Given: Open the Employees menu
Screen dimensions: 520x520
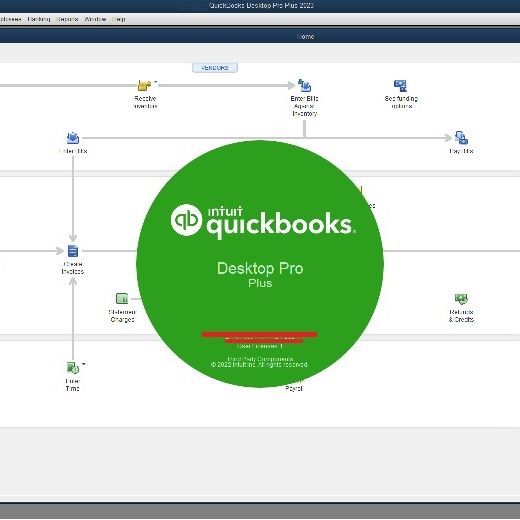Looking at the screenshot, I should pyautogui.click(x=10, y=19).
